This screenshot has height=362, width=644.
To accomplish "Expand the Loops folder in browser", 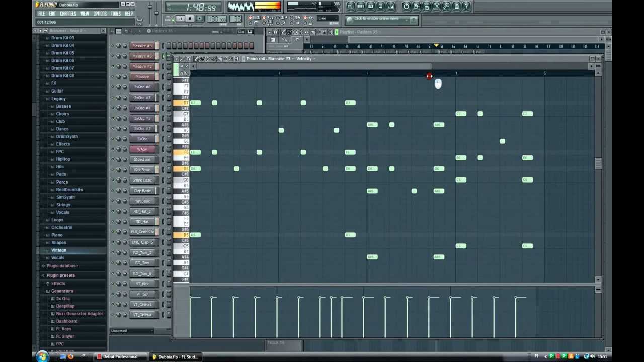I will tap(57, 220).
